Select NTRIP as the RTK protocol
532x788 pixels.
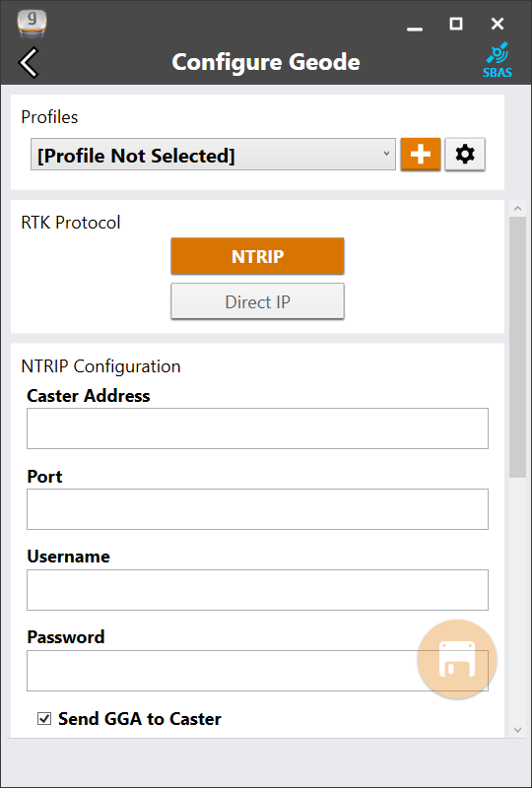click(257, 256)
